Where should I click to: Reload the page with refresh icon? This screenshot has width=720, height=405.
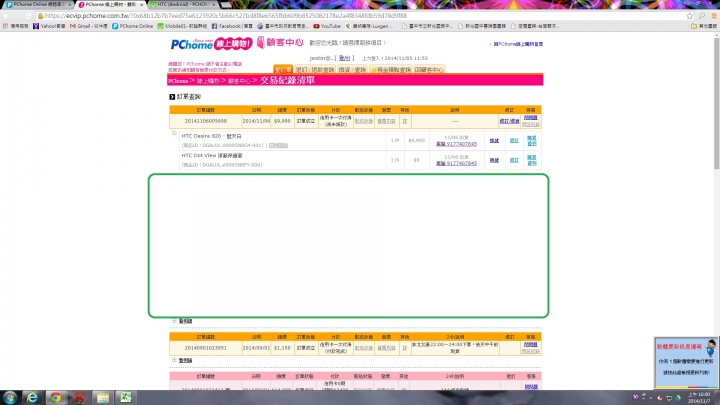28,16
